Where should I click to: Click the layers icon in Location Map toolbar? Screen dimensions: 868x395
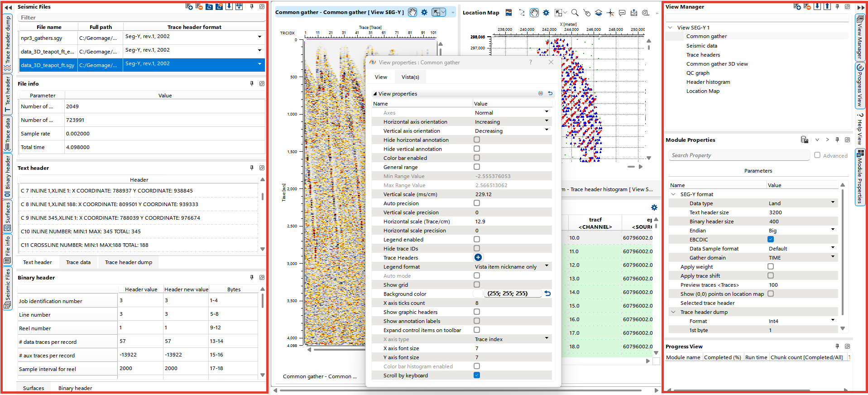pos(598,13)
